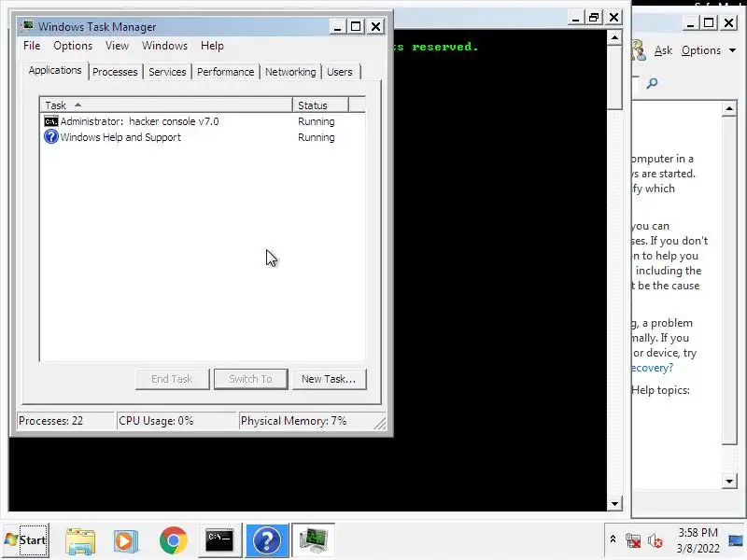Click the End Task button
747x560 pixels.
coord(172,379)
